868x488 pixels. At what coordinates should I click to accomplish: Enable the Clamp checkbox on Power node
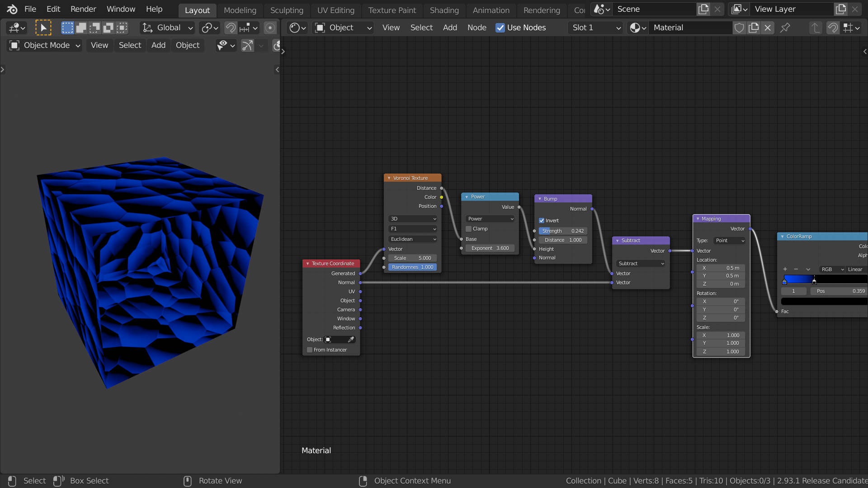pyautogui.click(x=468, y=229)
